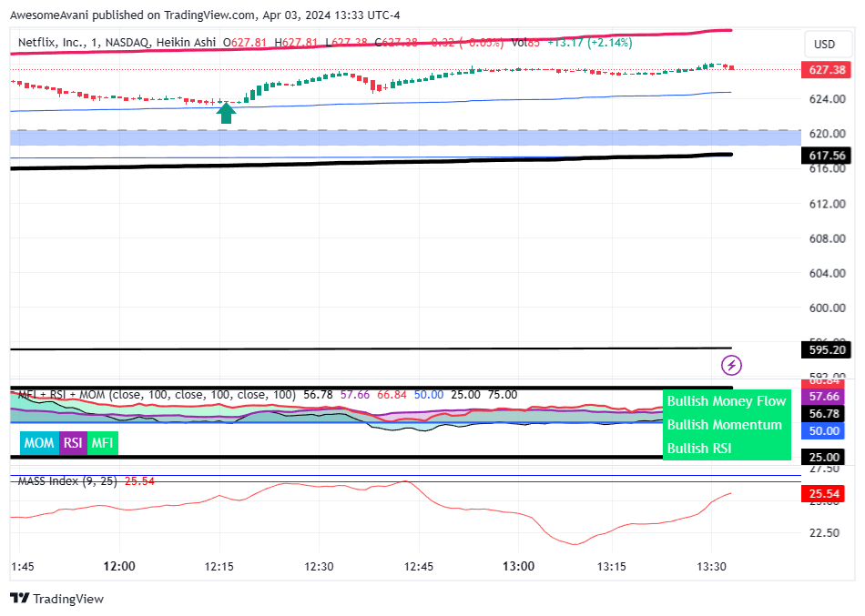865x616 pixels.
Task: Click the Bullish RSI label
Action: (699, 449)
